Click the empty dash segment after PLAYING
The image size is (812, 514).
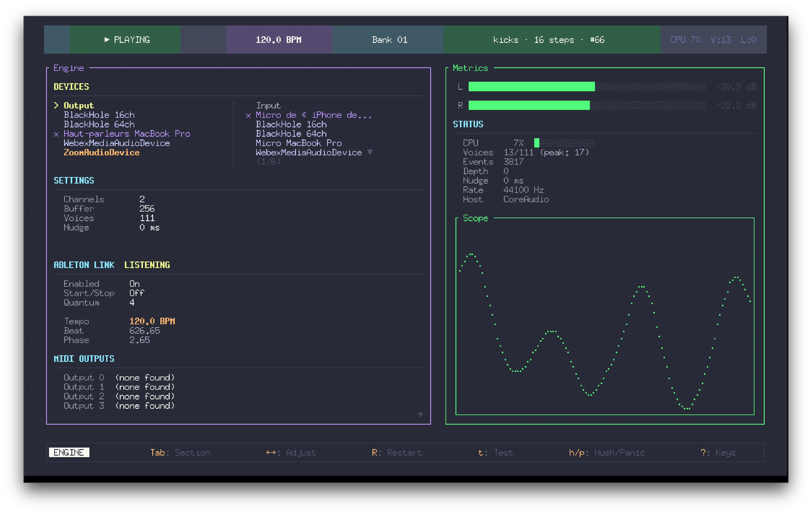coord(203,40)
